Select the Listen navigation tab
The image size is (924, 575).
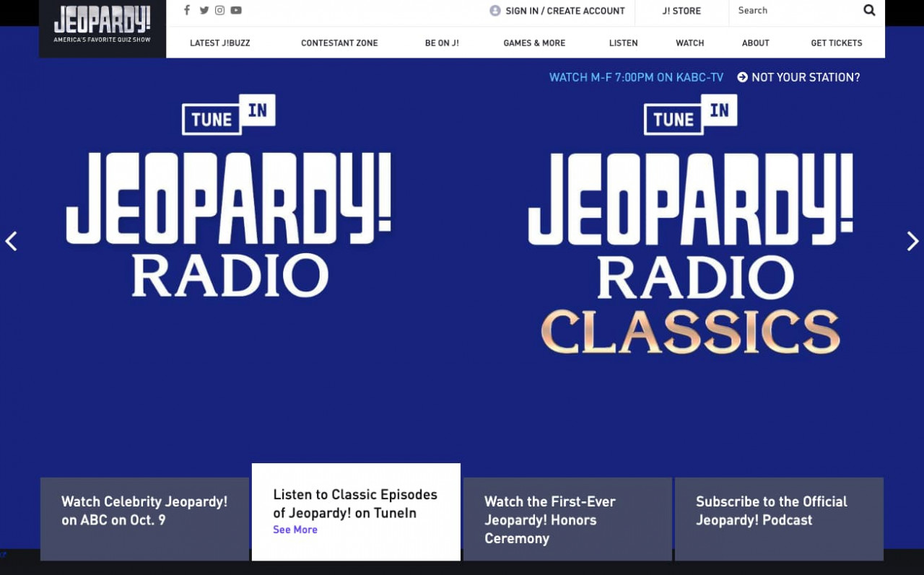coord(623,43)
